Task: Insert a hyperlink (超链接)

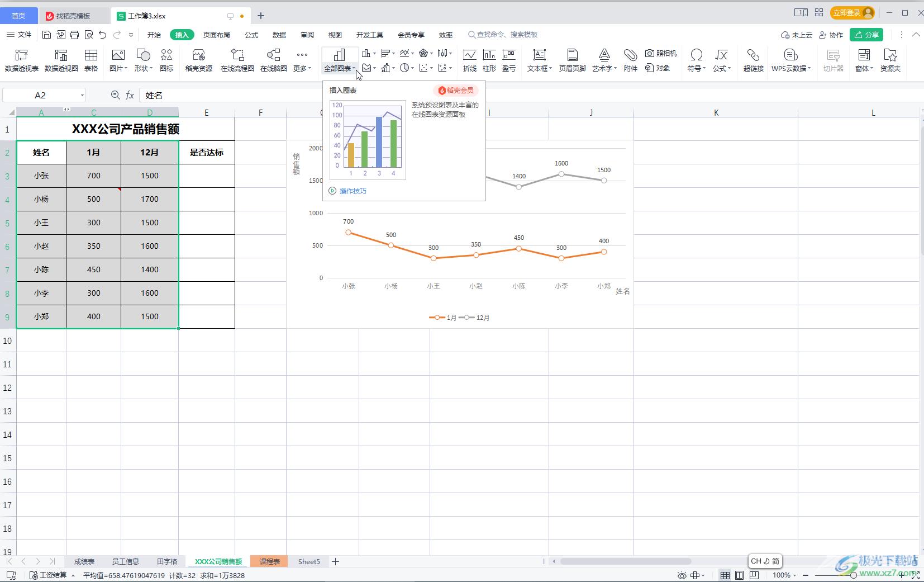Action: [x=754, y=60]
